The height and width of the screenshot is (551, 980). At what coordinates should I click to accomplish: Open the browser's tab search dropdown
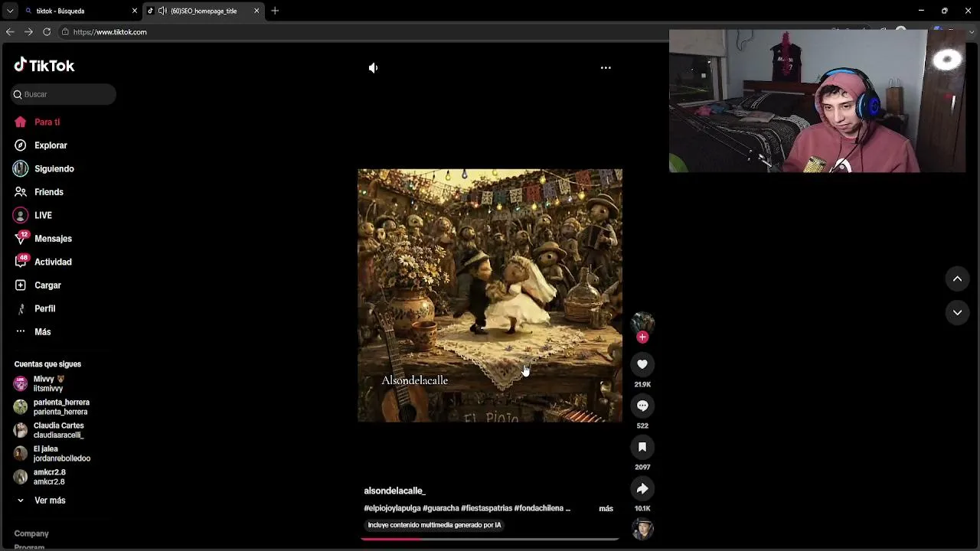[10, 11]
